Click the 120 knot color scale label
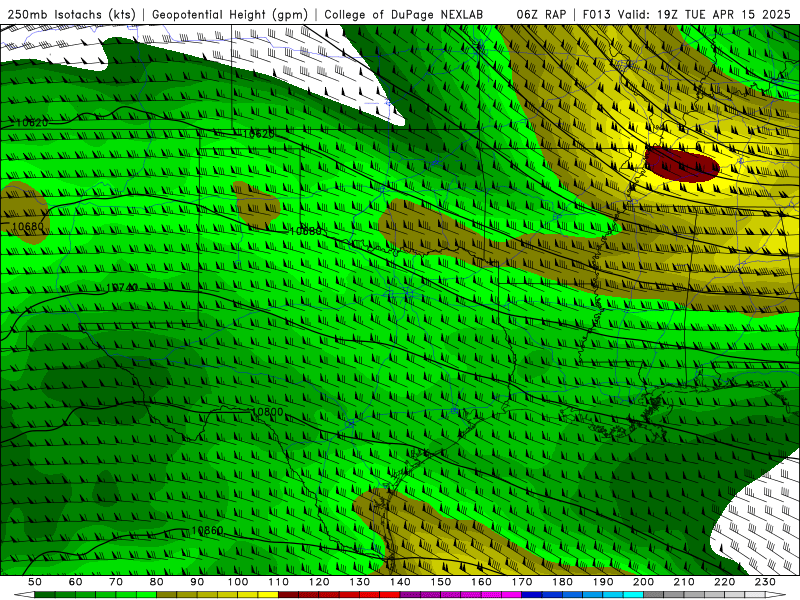 click(x=319, y=582)
